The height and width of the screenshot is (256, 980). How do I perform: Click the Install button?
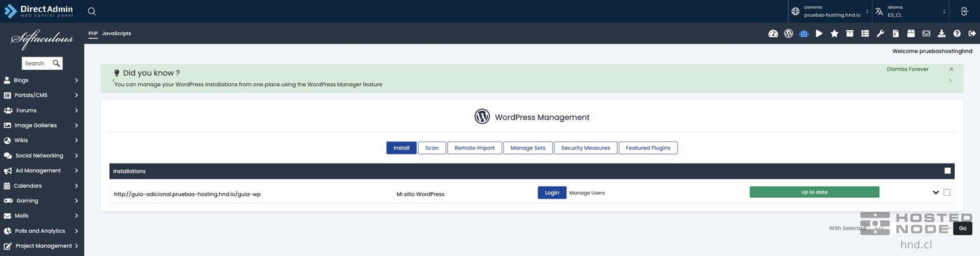point(401,148)
